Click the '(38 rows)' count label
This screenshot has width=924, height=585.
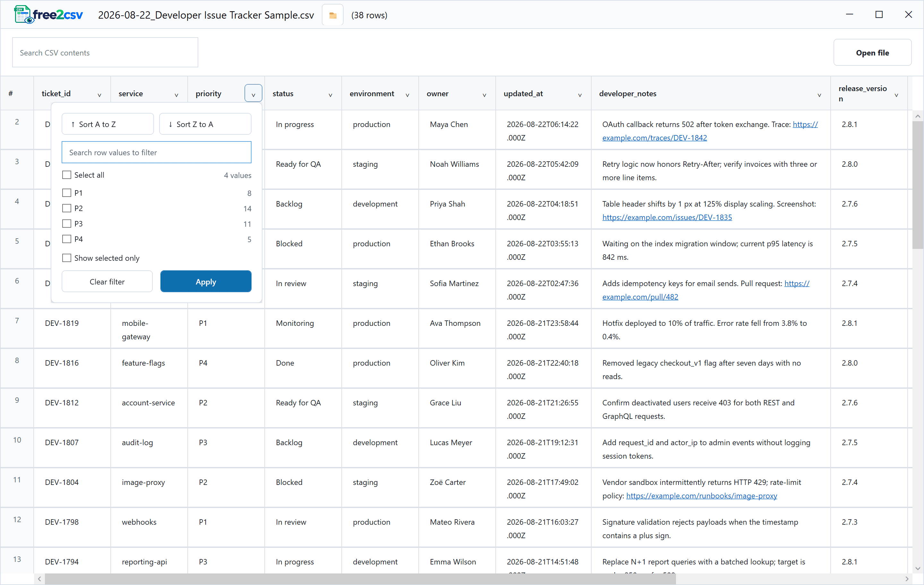point(369,15)
